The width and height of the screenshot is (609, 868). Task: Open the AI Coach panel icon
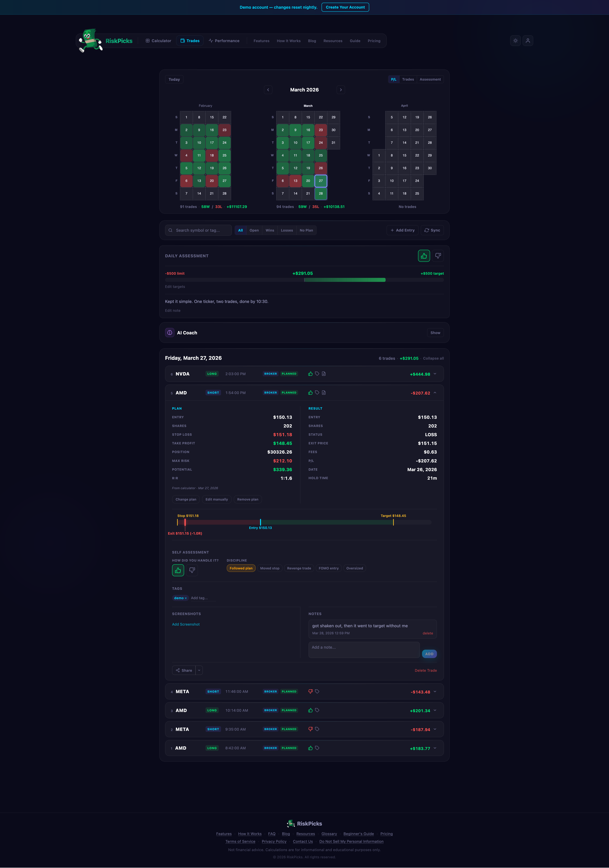(x=170, y=332)
